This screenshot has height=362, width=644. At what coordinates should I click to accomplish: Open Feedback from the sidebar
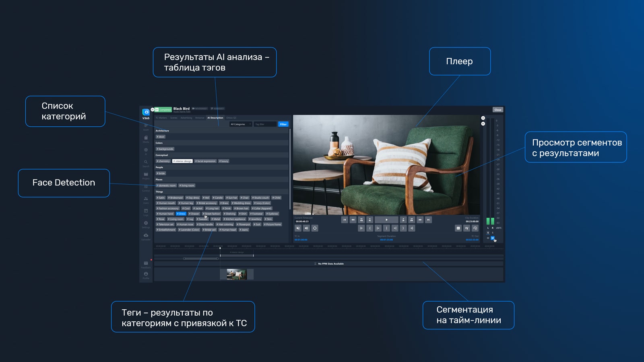(146, 264)
